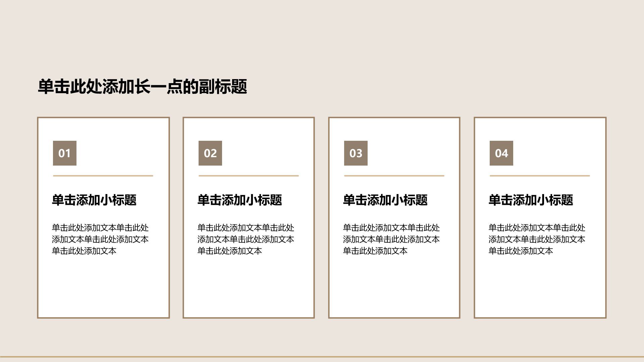
Task: Select the 02 number badge
Action: click(210, 153)
